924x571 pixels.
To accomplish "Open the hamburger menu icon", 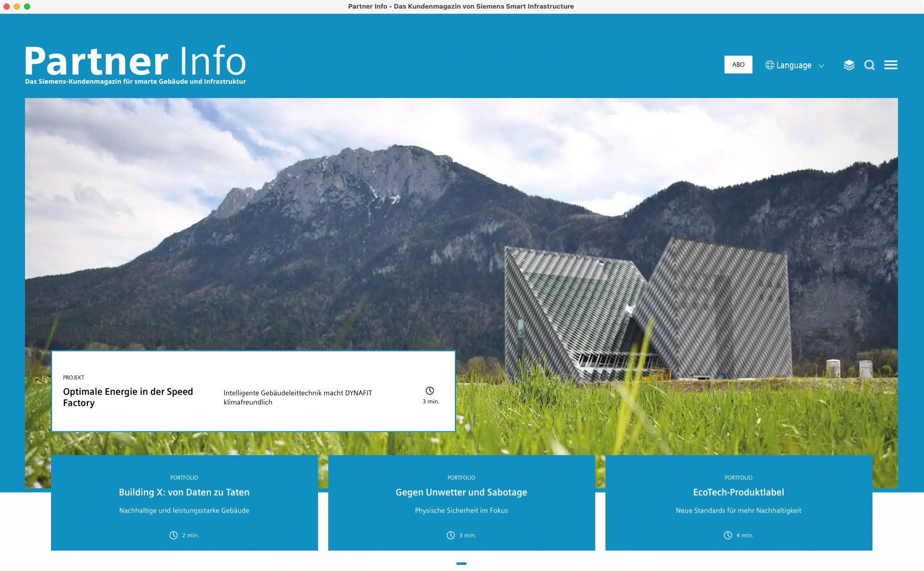I will pyautogui.click(x=891, y=65).
